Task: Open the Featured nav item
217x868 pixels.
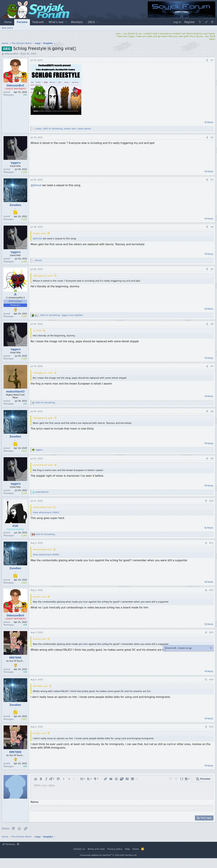Action: pyautogui.click(x=38, y=22)
